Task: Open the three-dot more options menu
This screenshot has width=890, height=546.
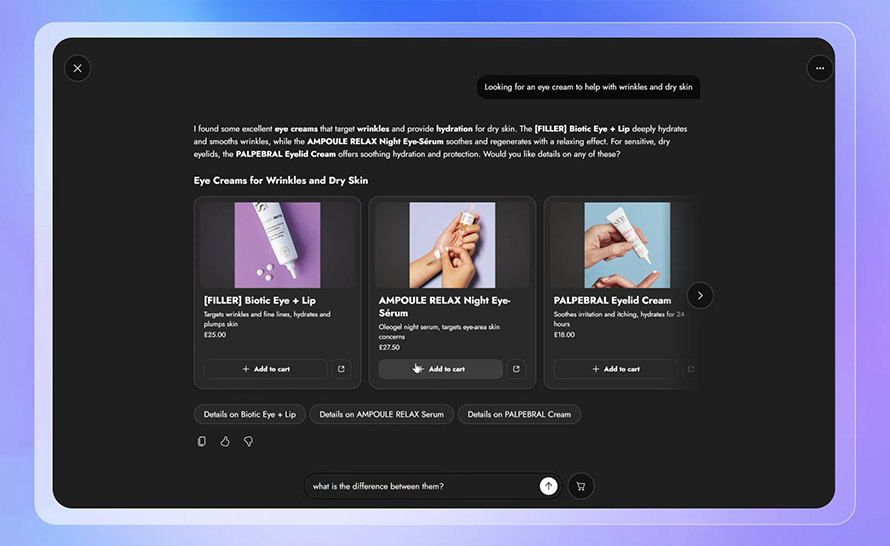Action: [x=819, y=68]
